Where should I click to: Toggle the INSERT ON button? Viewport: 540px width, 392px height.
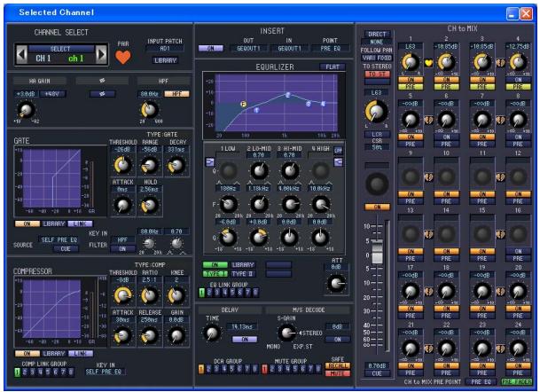(210, 49)
